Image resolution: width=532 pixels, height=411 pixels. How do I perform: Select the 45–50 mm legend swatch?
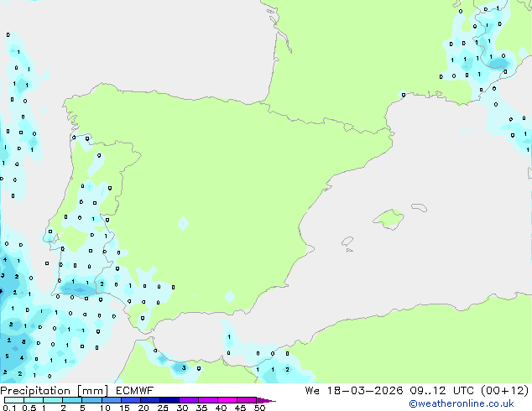247,400
